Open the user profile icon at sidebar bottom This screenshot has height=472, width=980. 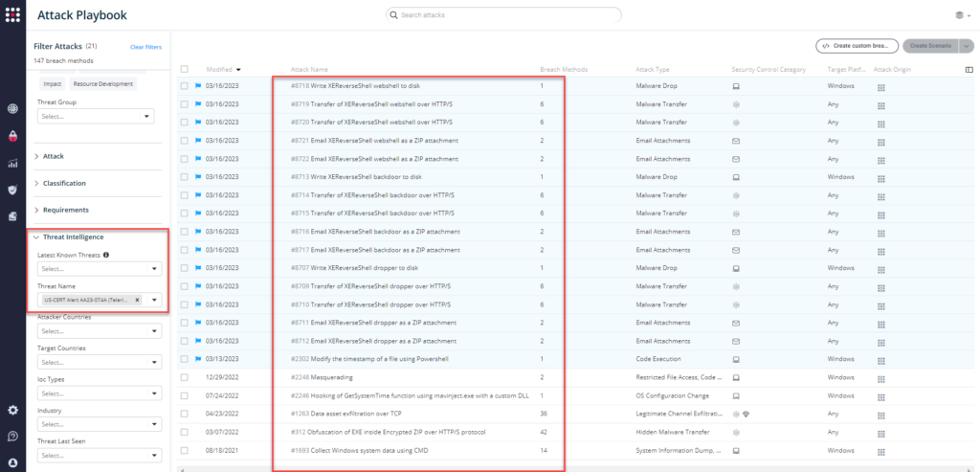[12, 462]
